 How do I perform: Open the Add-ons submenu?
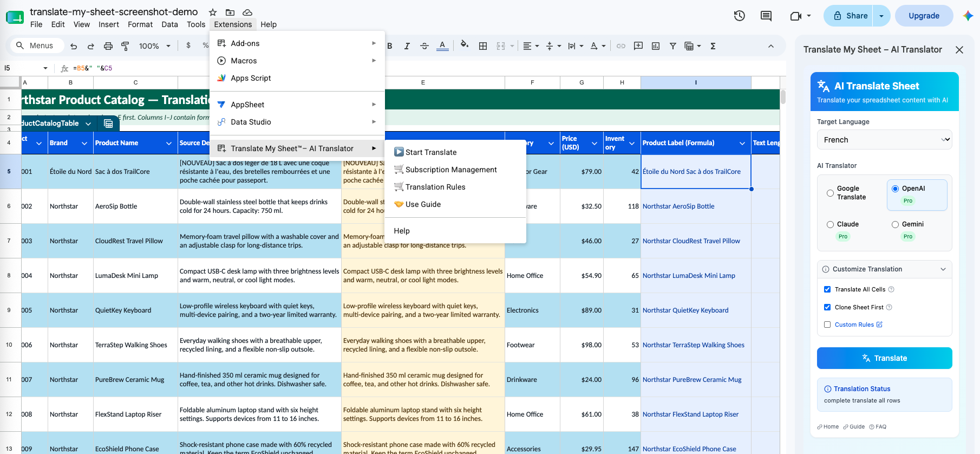(297, 43)
